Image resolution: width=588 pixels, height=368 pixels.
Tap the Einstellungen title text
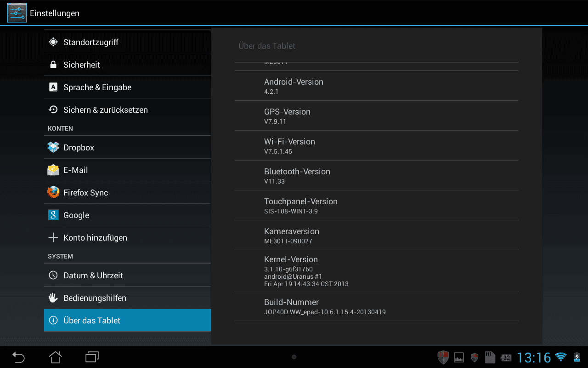[x=55, y=13]
